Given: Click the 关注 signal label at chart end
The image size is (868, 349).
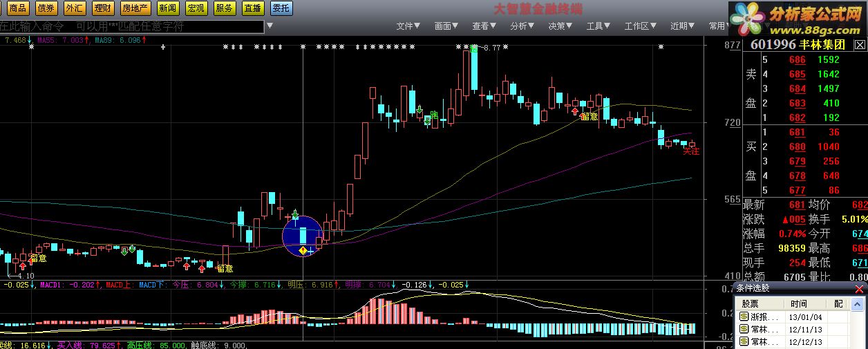Looking at the screenshot, I should [x=691, y=151].
